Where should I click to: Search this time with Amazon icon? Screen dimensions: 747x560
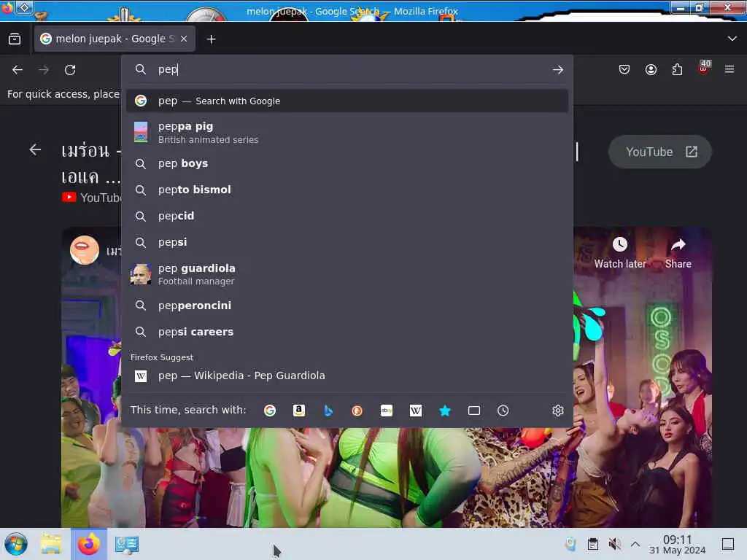[x=298, y=411]
